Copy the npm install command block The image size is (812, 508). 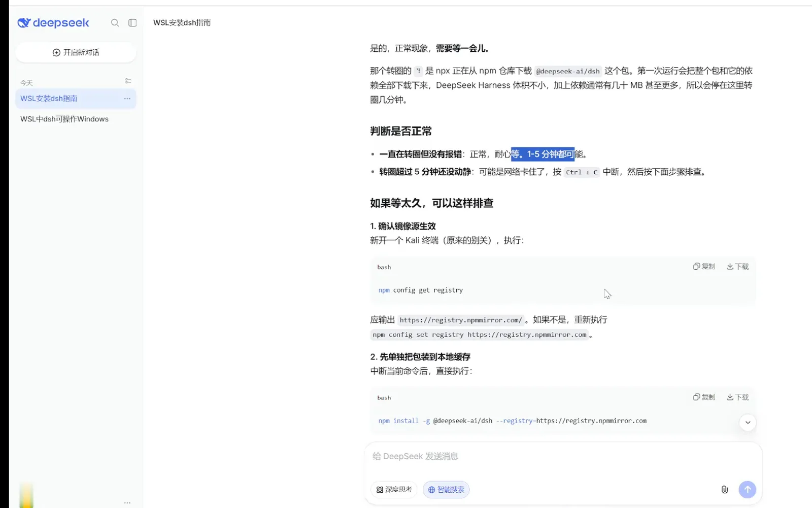click(704, 397)
